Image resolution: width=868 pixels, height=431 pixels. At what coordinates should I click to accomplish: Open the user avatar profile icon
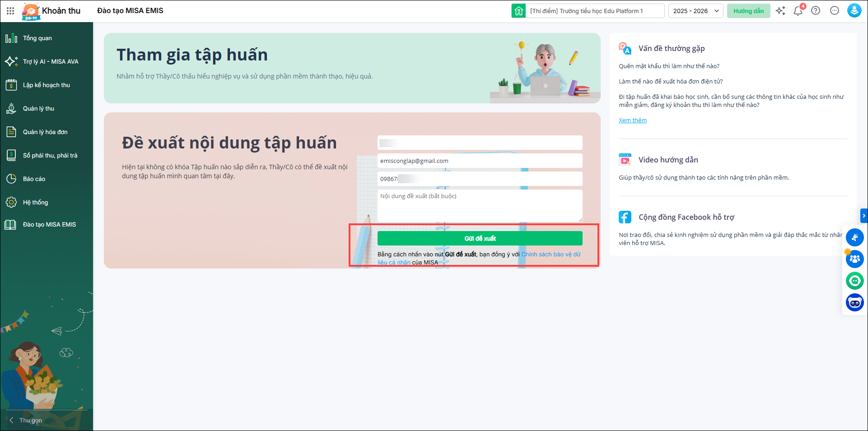tap(854, 11)
